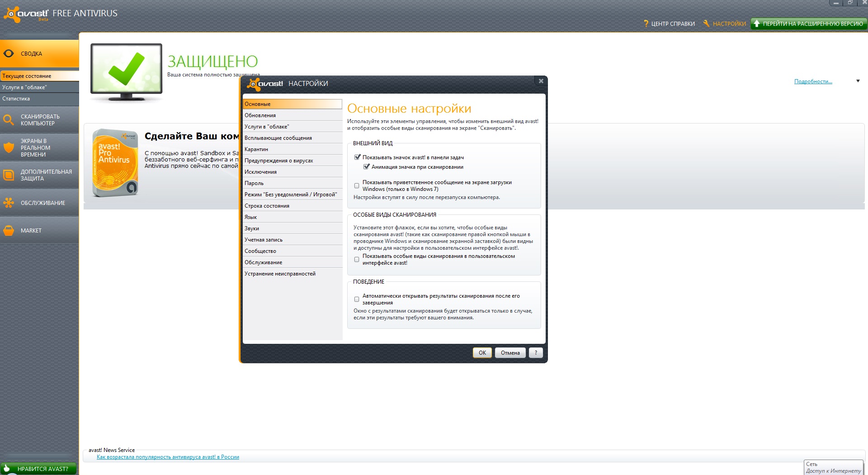Open Всплывающие сообщения settings section

292,138
